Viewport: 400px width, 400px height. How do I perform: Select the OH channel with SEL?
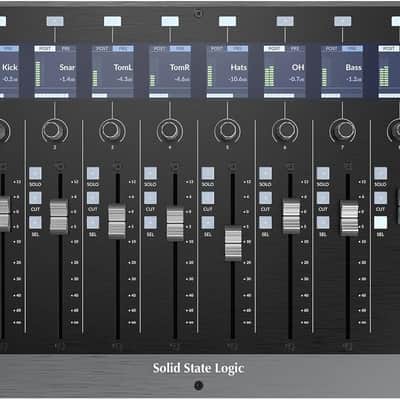(265, 223)
